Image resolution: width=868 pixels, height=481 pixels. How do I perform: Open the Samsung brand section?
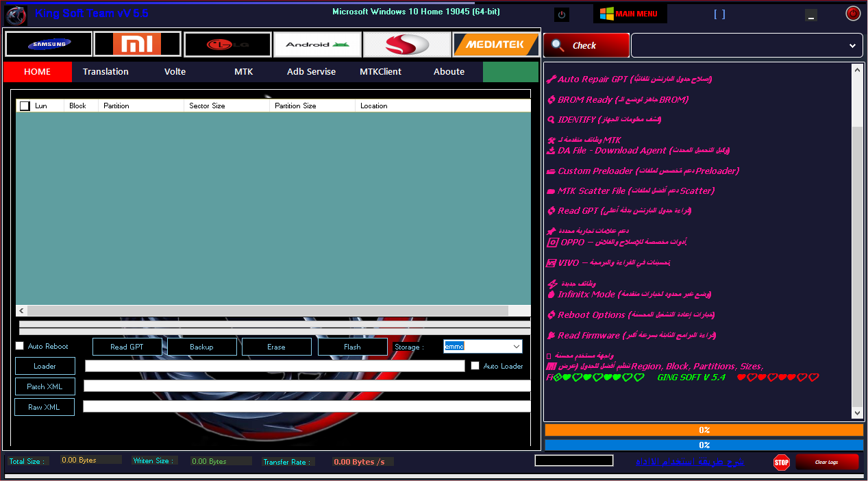click(49, 45)
